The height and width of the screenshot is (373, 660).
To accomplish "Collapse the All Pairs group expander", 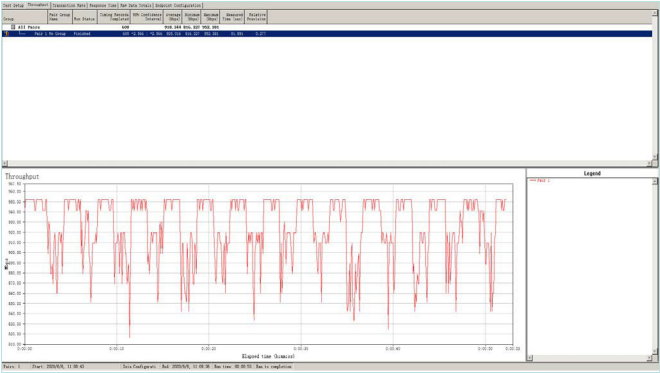I will pos(13,27).
